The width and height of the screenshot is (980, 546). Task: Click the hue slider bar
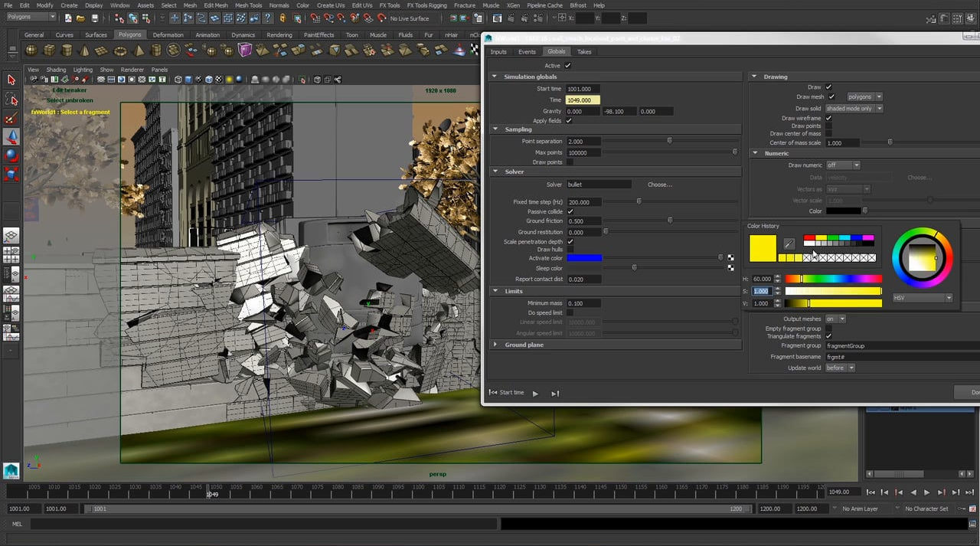833,279
